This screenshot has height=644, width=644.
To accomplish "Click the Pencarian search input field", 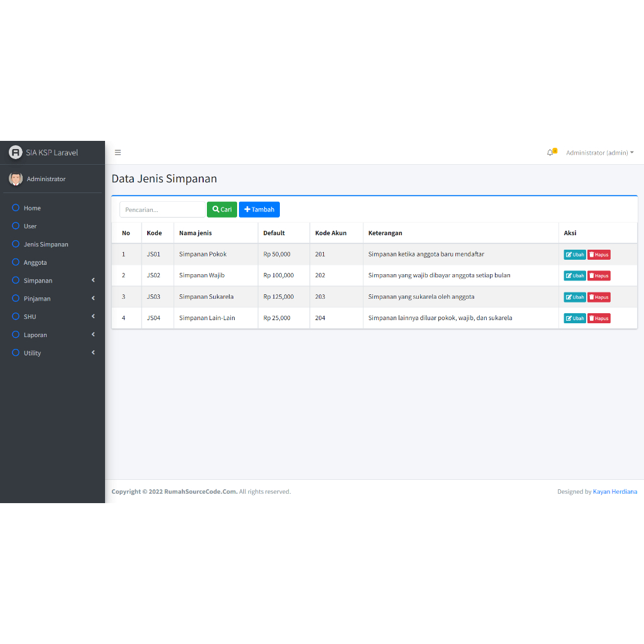I will click(x=162, y=209).
